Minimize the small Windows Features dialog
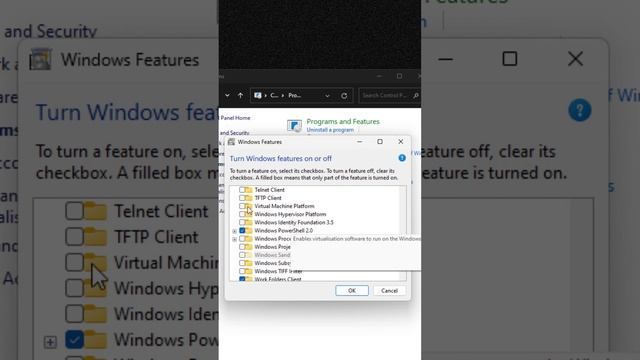 pyautogui.click(x=360, y=142)
